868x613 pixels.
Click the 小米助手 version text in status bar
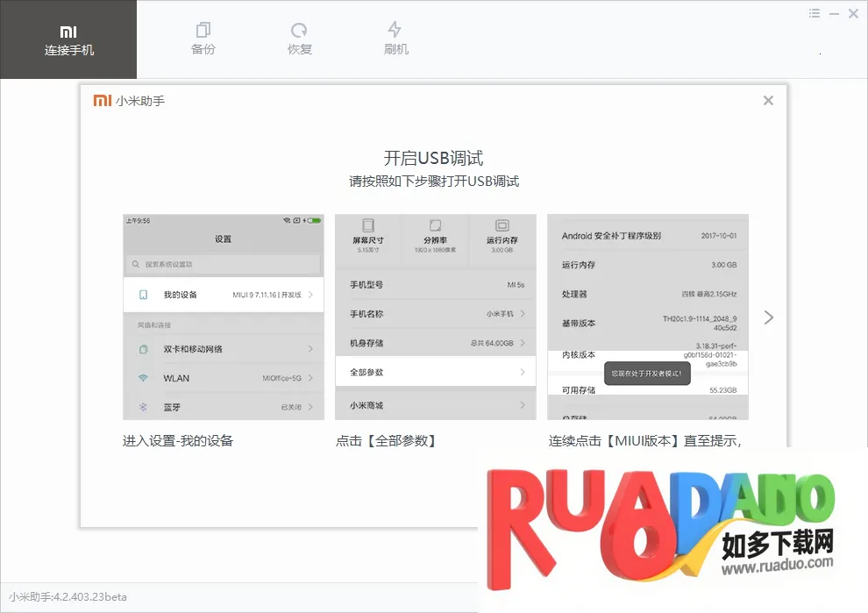tap(68, 597)
